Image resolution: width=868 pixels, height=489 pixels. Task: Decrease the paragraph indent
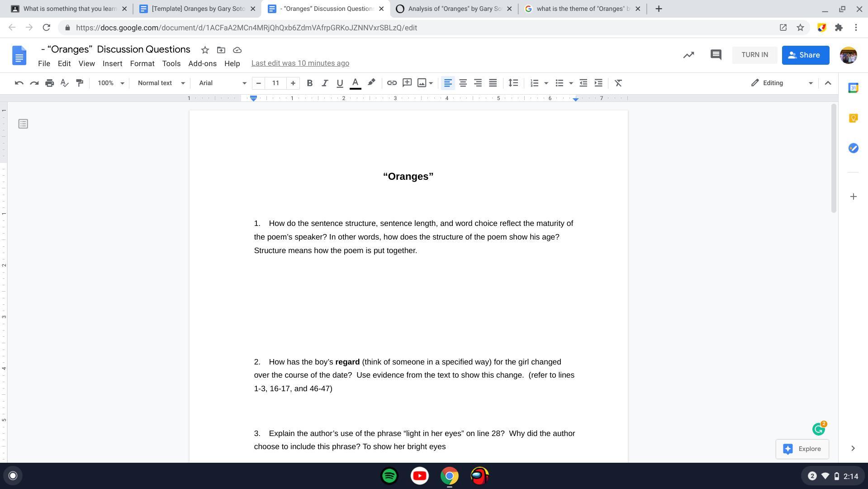(583, 83)
